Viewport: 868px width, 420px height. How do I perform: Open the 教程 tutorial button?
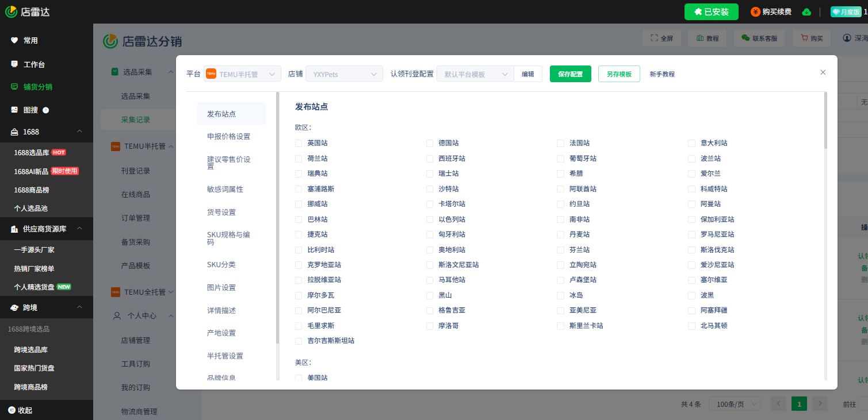pyautogui.click(x=707, y=38)
